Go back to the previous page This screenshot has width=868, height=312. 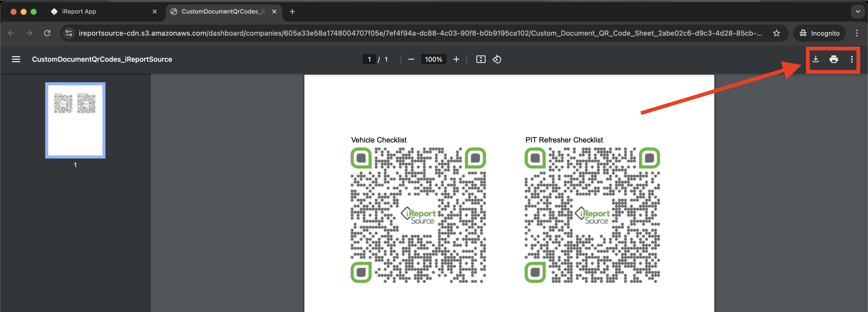coord(11,33)
